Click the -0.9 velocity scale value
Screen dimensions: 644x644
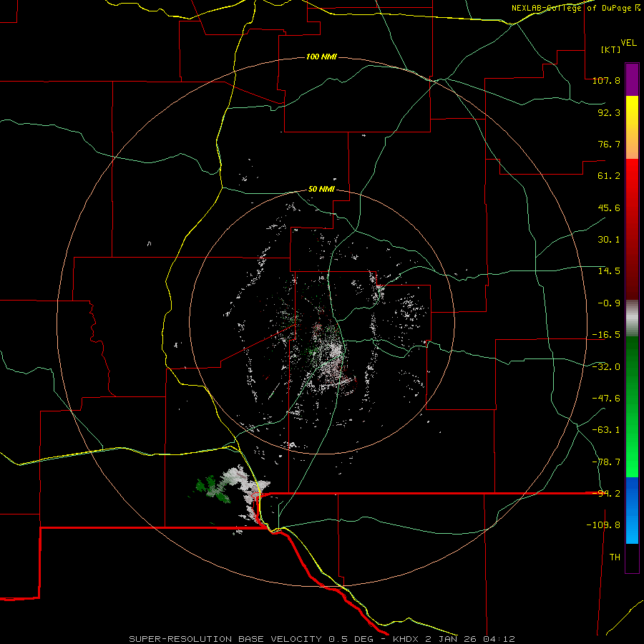click(609, 303)
